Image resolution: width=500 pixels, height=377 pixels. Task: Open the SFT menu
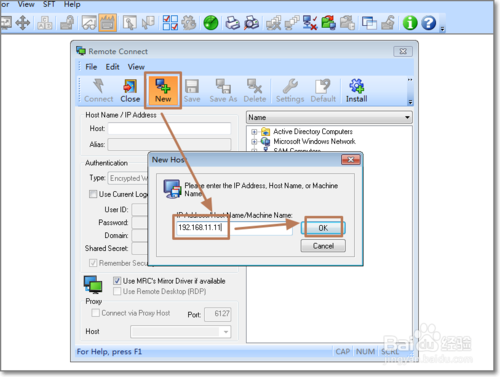[x=49, y=4]
